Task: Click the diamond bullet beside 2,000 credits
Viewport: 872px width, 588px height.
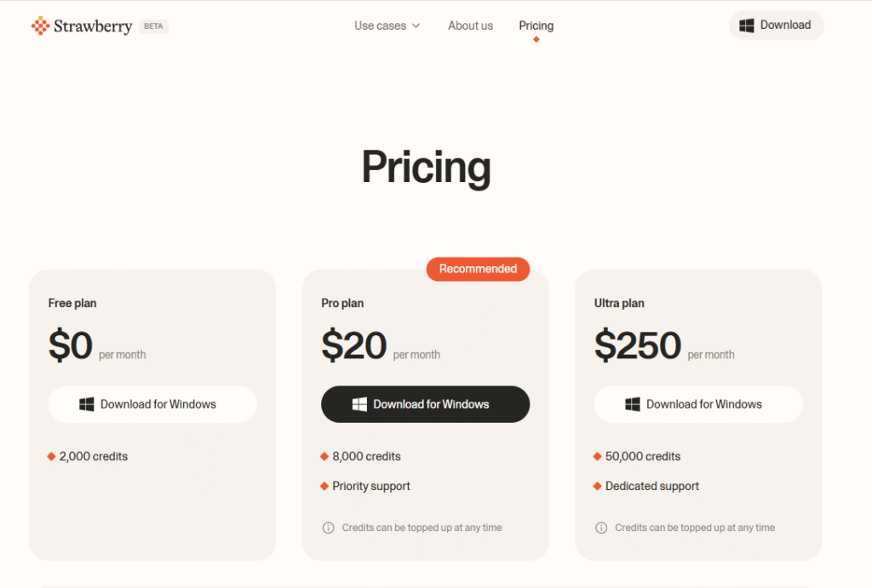Action: pos(51,456)
